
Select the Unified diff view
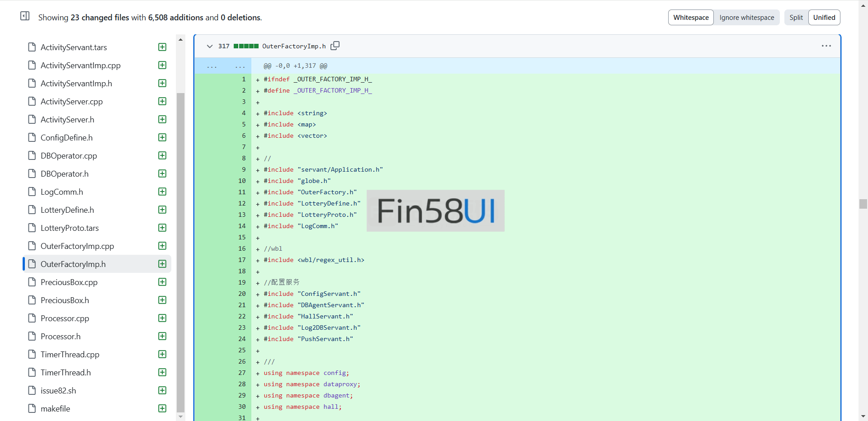[x=824, y=18]
